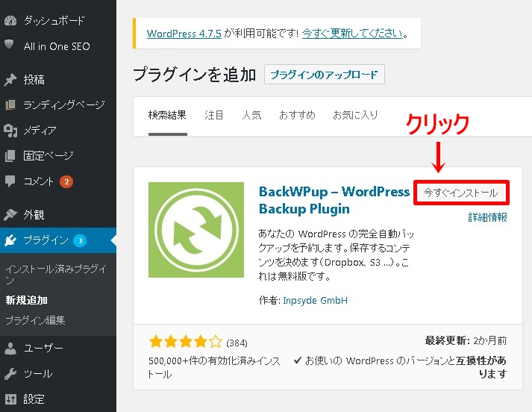Open the 詳細情報 details link
The height and width of the screenshot is (412, 532).
tap(487, 217)
